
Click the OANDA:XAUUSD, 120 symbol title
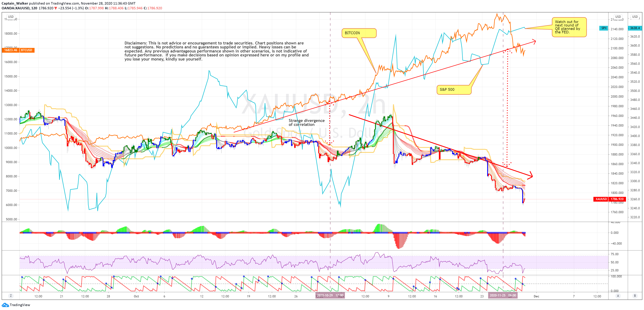point(19,8)
